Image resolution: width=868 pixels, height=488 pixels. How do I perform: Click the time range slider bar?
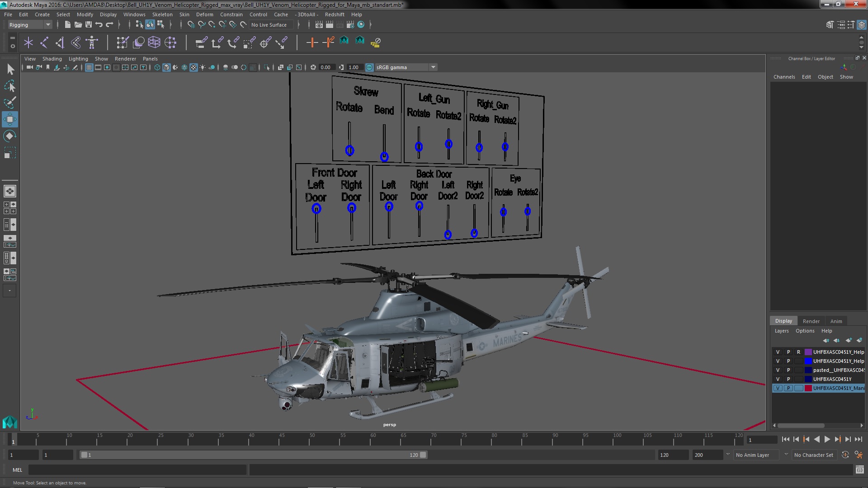click(253, 455)
